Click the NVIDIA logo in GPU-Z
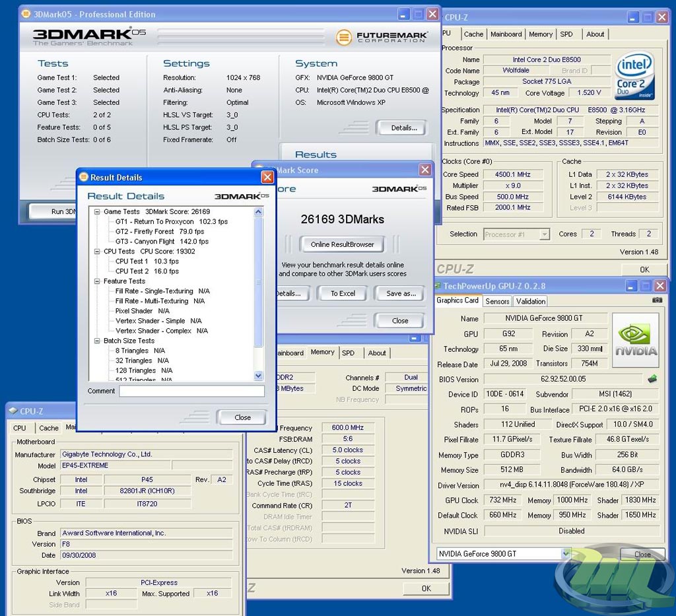 click(x=636, y=340)
